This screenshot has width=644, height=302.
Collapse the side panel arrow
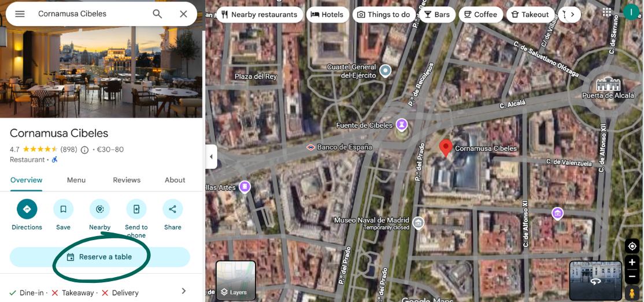tap(211, 157)
